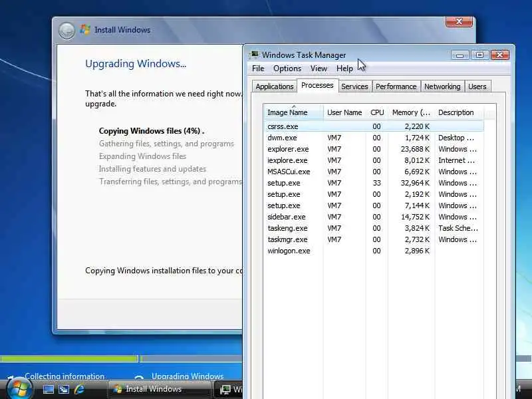
Task: Close the Windows Task Manager
Action: (x=500, y=55)
